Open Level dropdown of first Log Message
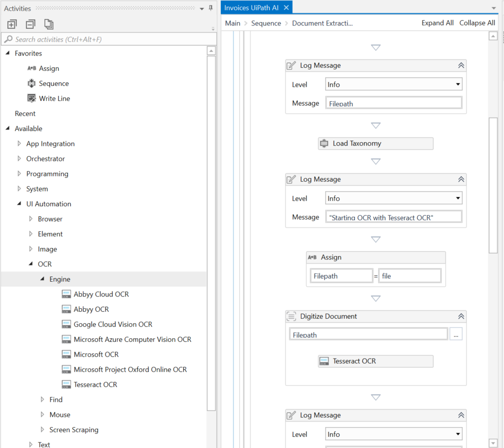Viewport: 504px width, 448px height. coord(458,84)
